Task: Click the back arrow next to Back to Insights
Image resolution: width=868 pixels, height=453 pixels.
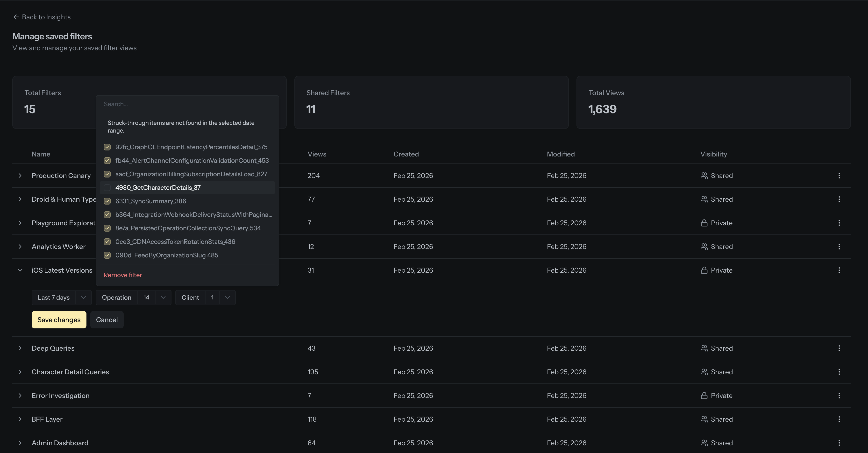Action: coord(16,16)
